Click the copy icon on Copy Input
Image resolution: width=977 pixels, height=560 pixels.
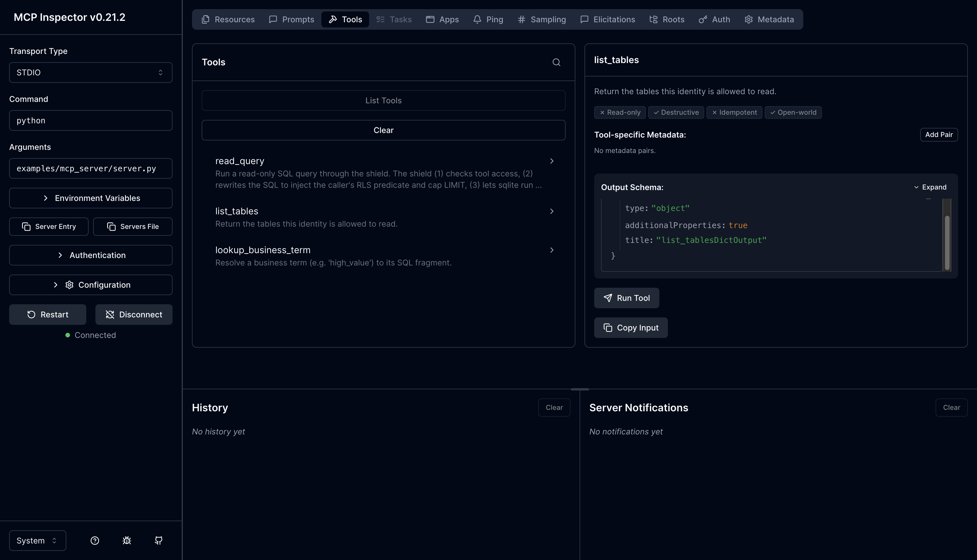click(x=608, y=328)
